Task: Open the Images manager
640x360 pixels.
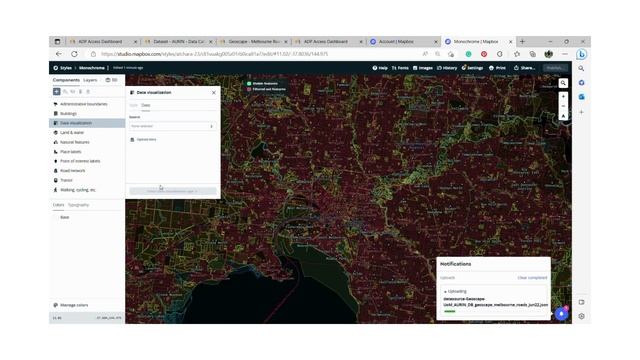Action: click(x=422, y=68)
